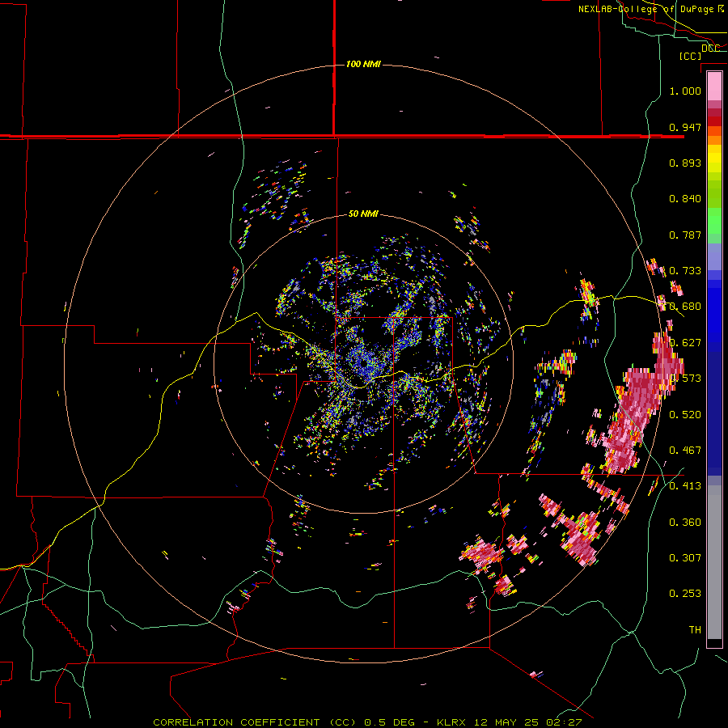Click the 12 MAY 25 date in caption

tap(506, 722)
